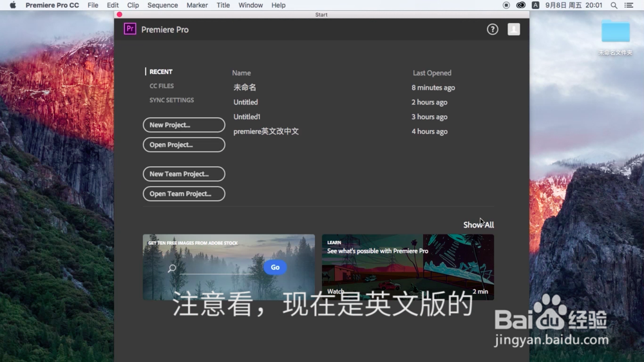
Task: Open the help question mark icon
Action: [x=493, y=29]
